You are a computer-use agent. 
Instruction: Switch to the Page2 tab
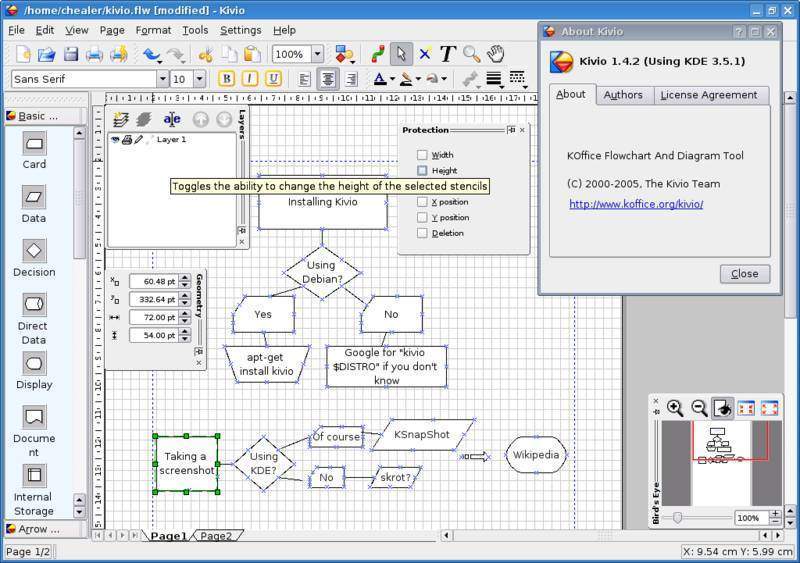[x=216, y=536]
